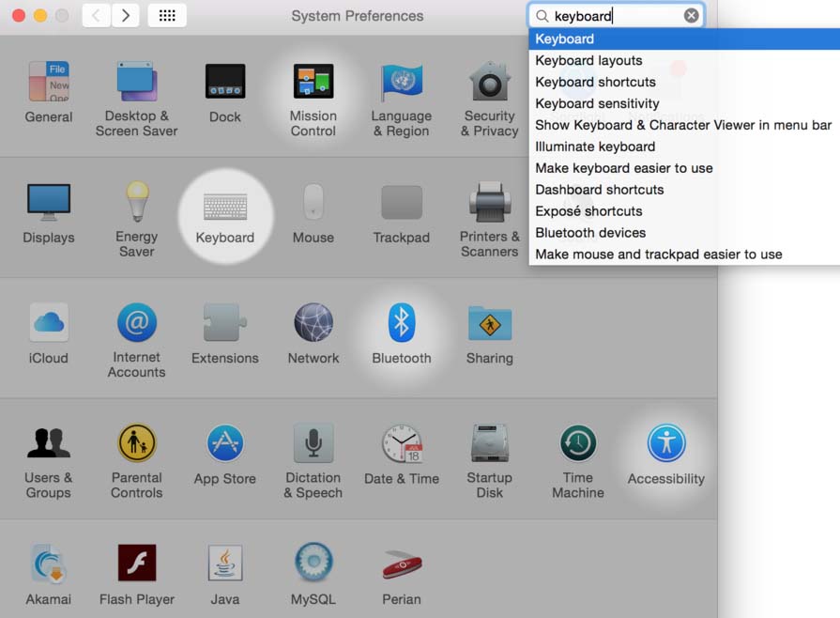Open the Dock preferences
This screenshot has height=618, width=840.
coord(225,92)
